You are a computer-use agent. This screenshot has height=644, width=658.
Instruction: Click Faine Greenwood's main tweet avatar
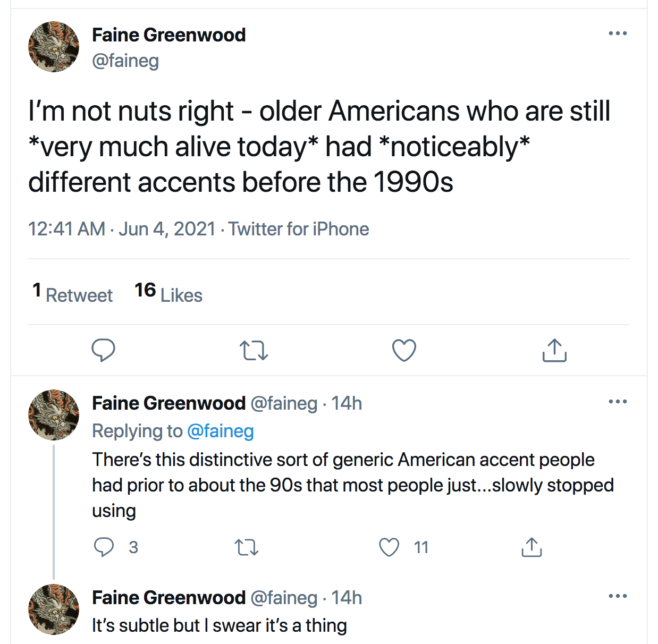[x=54, y=47]
